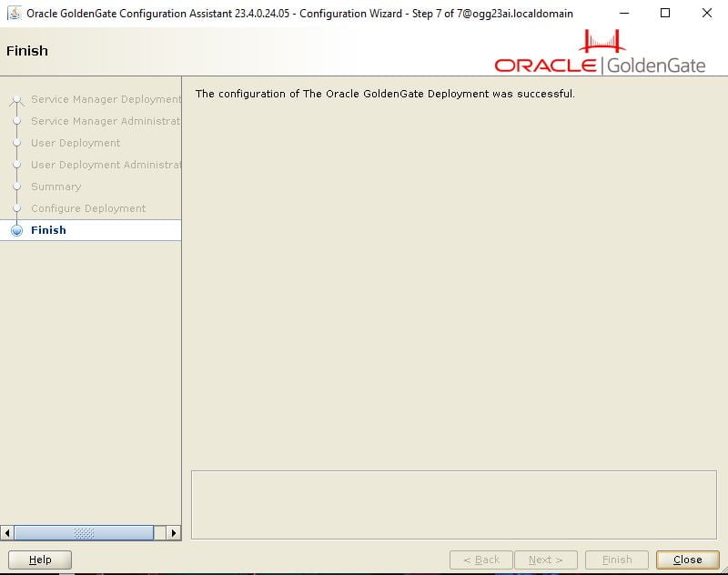The width and height of the screenshot is (728, 575).
Task: Select Service Manager Administrator step
Action: click(x=106, y=121)
